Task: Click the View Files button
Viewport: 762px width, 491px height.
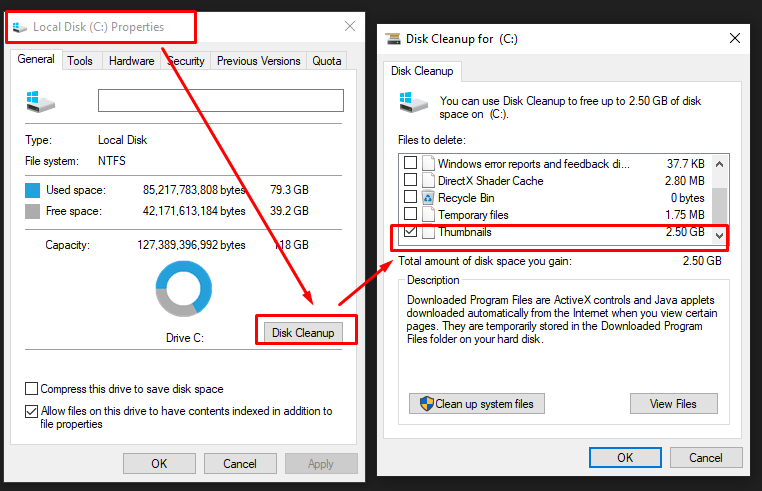Action: 674,403
